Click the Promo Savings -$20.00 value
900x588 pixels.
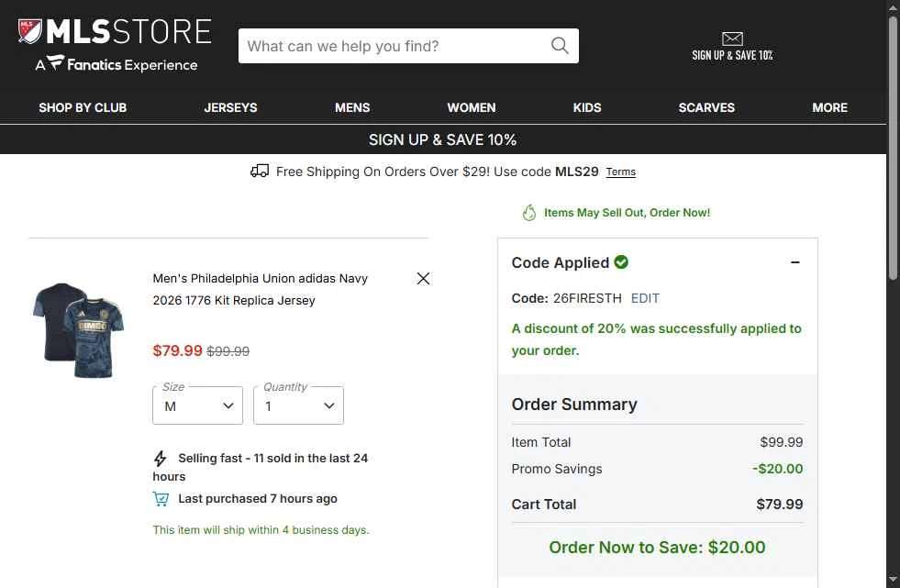click(x=778, y=469)
